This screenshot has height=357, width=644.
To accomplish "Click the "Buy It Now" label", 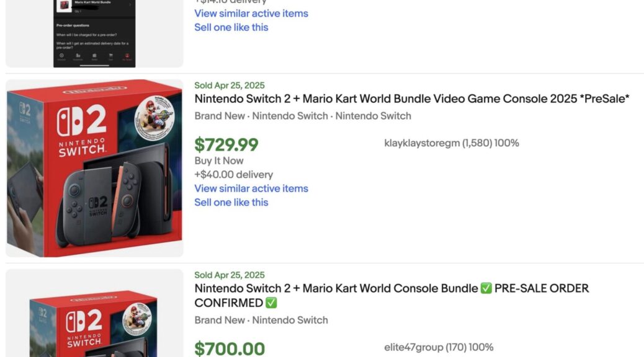I will pyautogui.click(x=219, y=161).
